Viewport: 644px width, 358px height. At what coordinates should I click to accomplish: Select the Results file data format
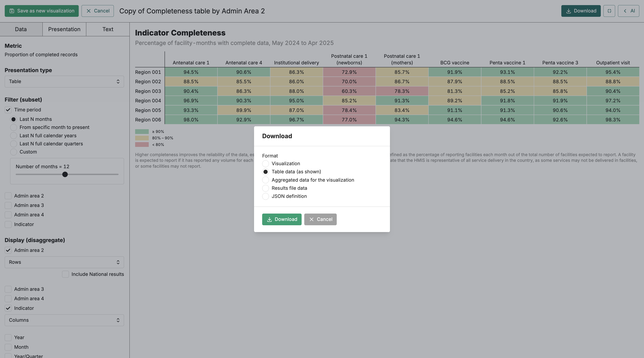pyautogui.click(x=266, y=188)
